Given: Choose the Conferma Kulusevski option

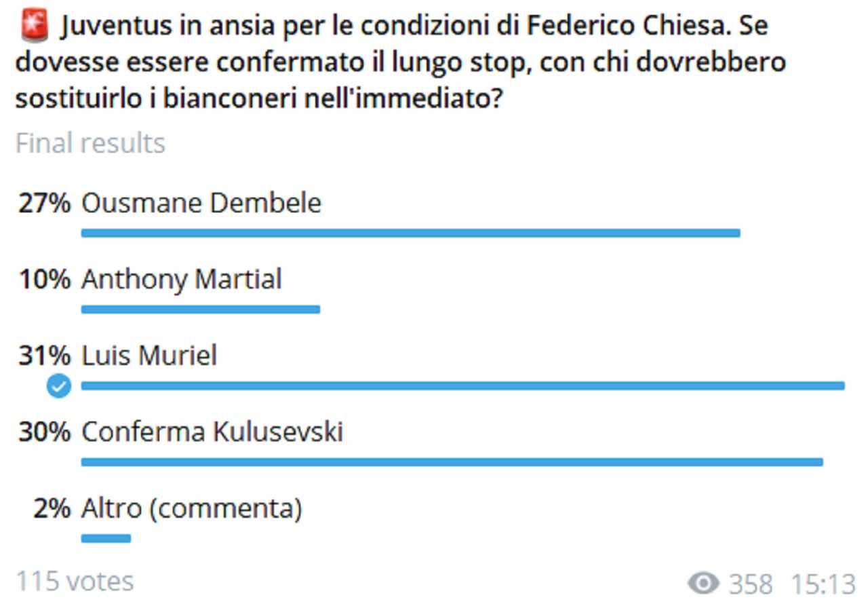Looking at the screenshot, I should [212, 432].
